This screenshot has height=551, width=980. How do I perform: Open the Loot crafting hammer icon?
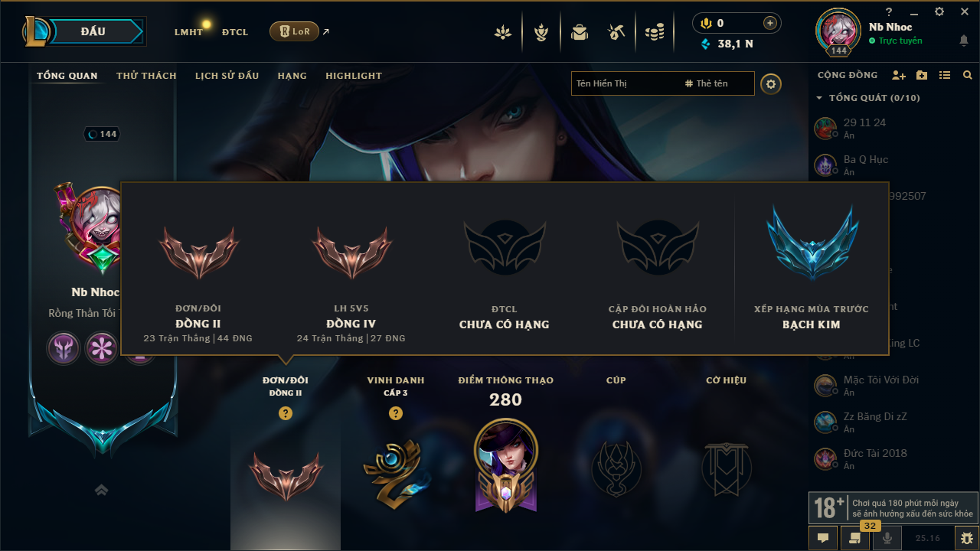tap(616, 32)
